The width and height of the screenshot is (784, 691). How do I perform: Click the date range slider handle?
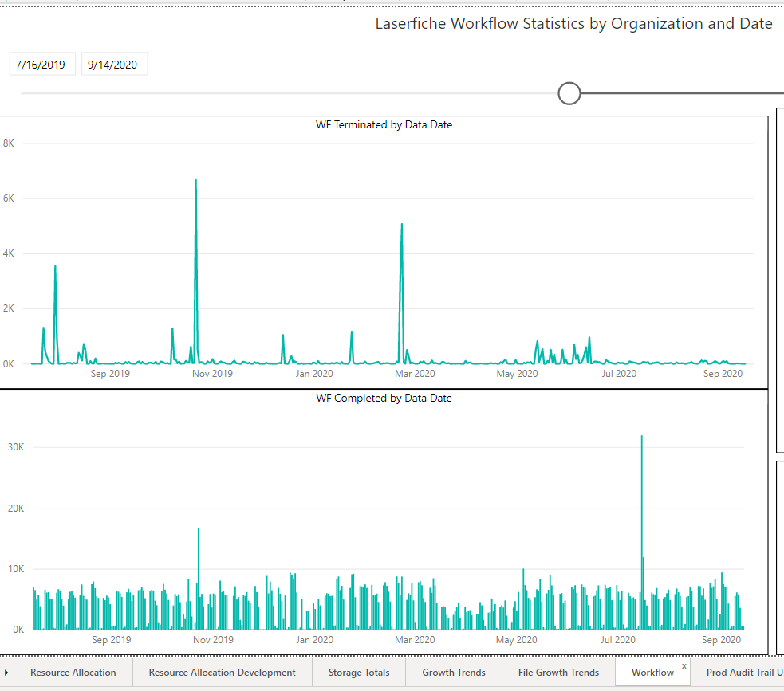569,93
